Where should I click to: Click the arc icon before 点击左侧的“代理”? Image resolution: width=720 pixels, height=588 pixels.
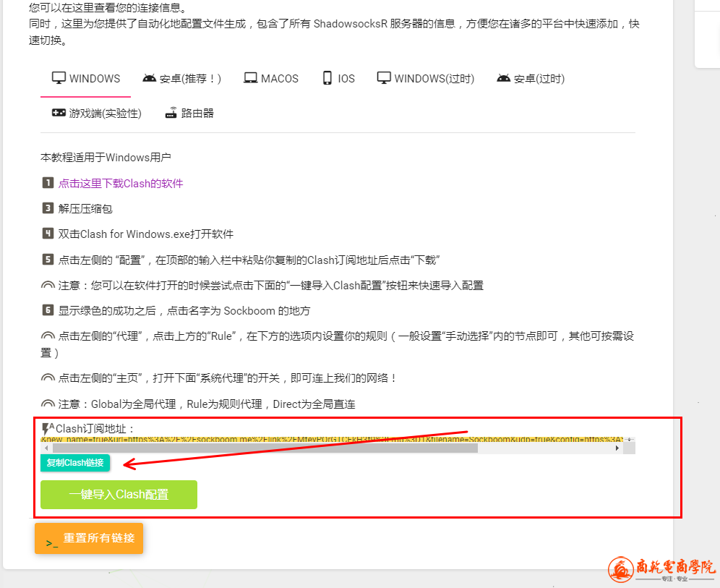48,336
